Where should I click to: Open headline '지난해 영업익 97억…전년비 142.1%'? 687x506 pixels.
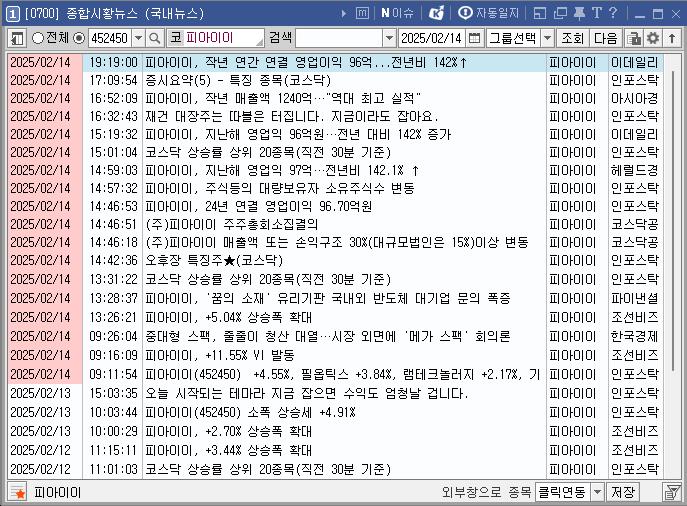[283, 170]
